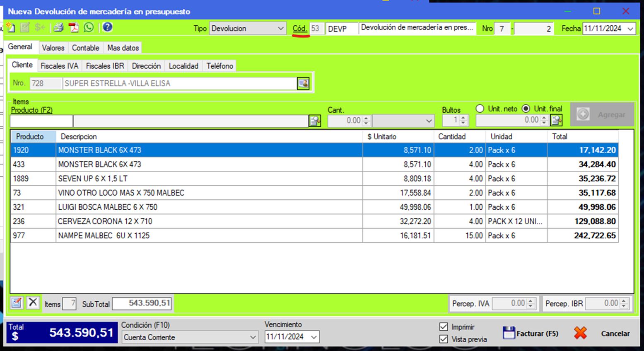The height and width of the screenshot is (351, 644).
Task: Click the Descripcion column header
Action: point(209,137)
